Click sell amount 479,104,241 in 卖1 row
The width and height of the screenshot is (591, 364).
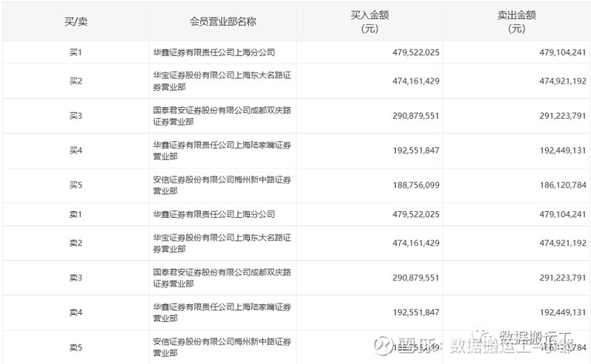(x=563, y=214)
